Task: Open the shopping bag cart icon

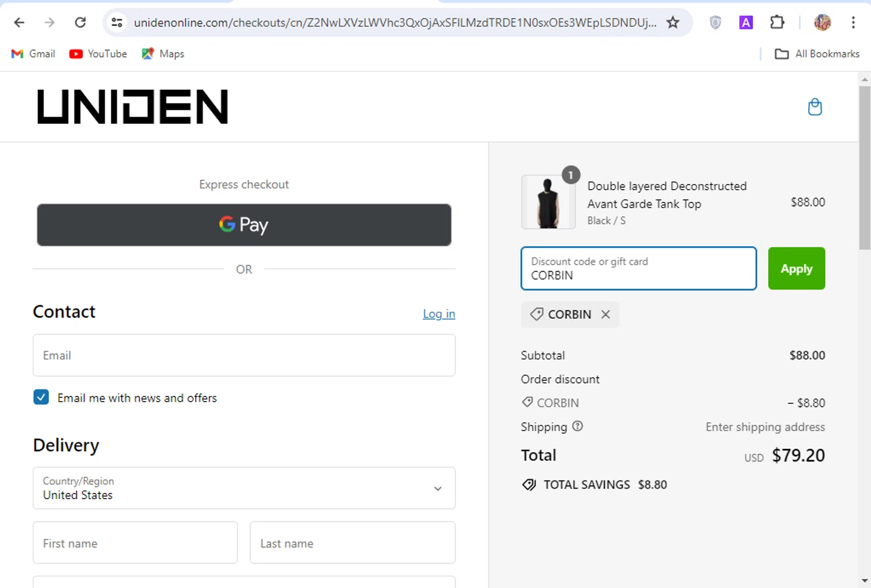Action: click(815, 107)
